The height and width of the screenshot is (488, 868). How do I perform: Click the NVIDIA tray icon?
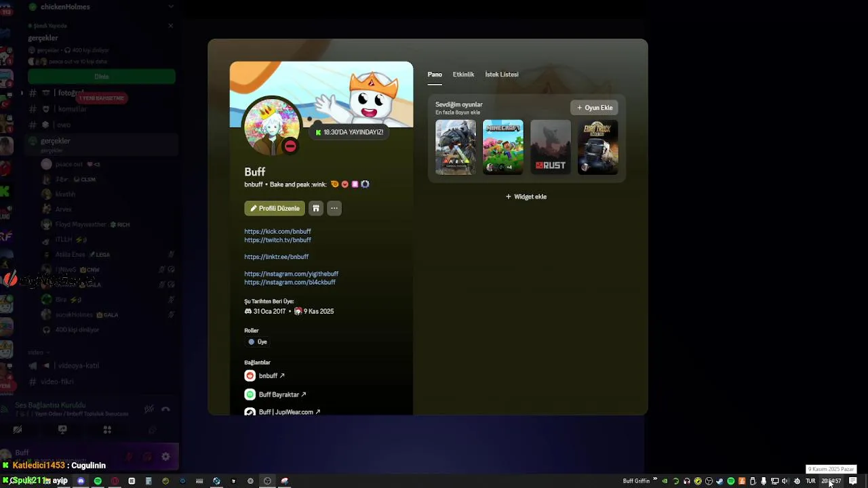pyautogui.click(x=665, y=481)
